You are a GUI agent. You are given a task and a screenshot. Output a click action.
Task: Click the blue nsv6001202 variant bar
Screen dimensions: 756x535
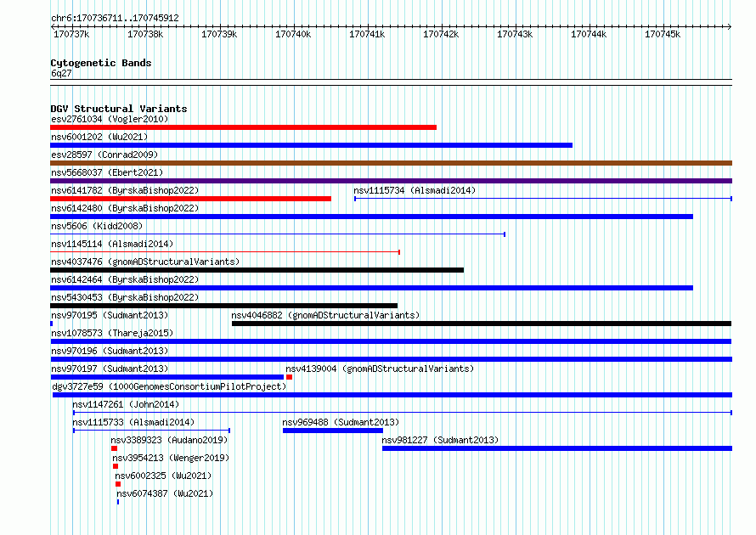[x=312, y=145]
